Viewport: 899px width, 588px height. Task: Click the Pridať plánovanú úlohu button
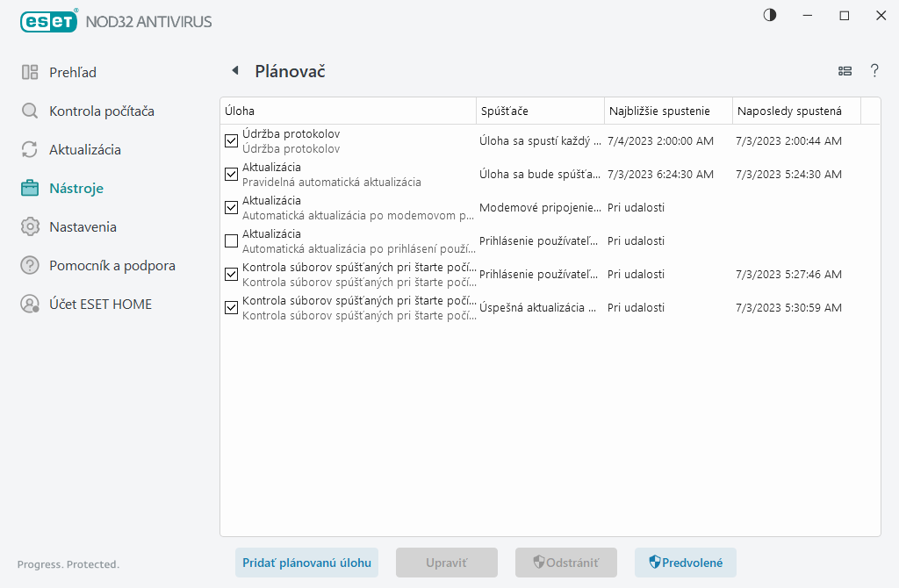pos(306,563)
